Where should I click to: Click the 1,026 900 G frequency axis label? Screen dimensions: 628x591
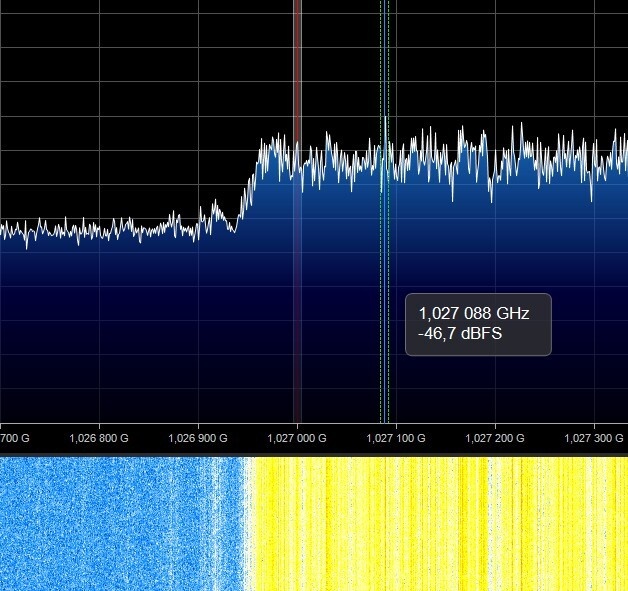(x=198, y=438)
